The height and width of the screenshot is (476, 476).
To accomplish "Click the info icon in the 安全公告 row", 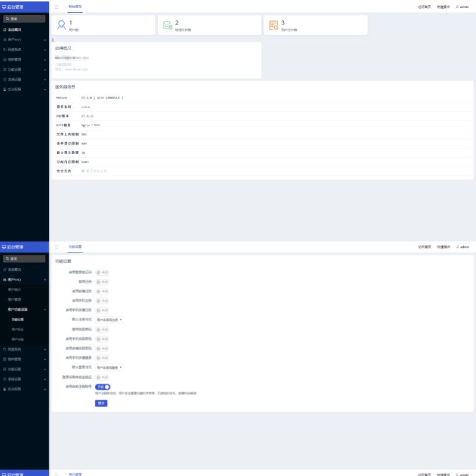I will [x=83, y=171].
